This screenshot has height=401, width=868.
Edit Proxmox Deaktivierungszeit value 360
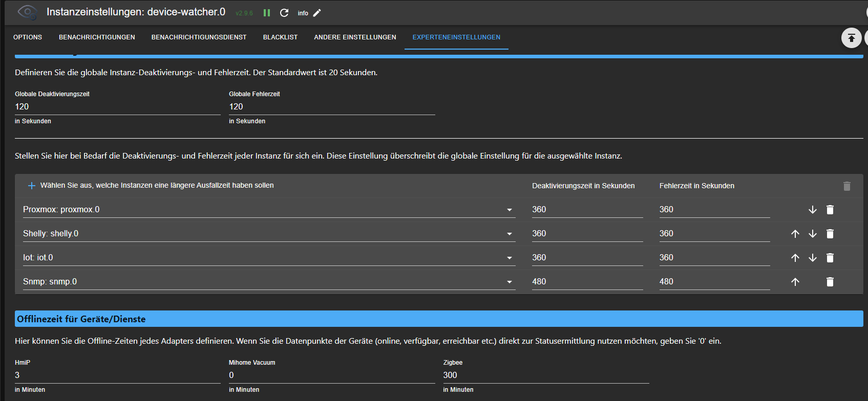point(587,210)
